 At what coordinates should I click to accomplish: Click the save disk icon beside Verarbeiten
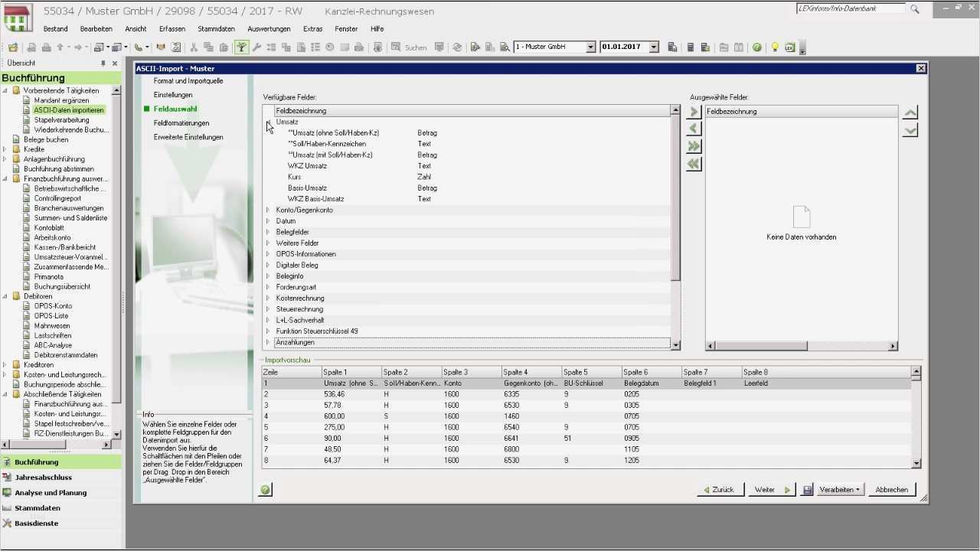click(807, 490)
